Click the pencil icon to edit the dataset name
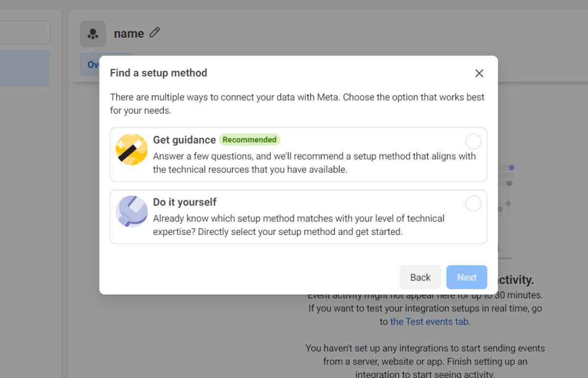This screenshot has height=378, width=588. pyautogui.click(x=154, y=32)
